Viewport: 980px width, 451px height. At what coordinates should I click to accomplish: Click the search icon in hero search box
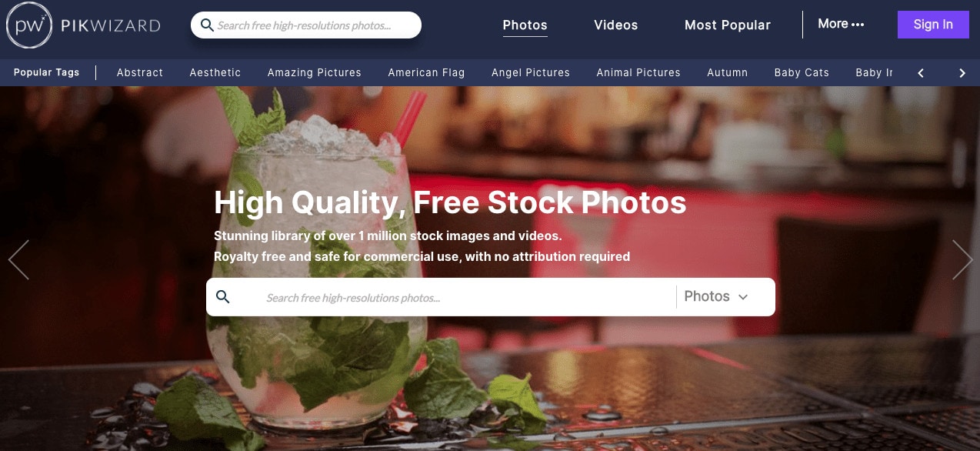(x=223, y=296)
